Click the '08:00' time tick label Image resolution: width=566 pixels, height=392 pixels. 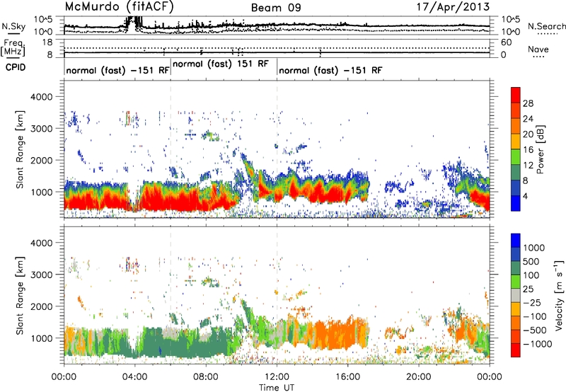click(x=205, y=377)
